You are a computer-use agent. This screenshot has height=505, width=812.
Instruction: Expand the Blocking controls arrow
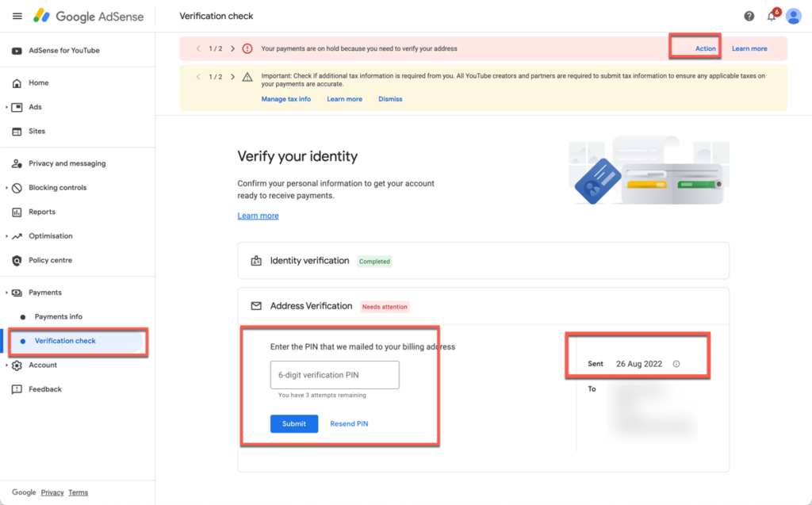(6, 188)
